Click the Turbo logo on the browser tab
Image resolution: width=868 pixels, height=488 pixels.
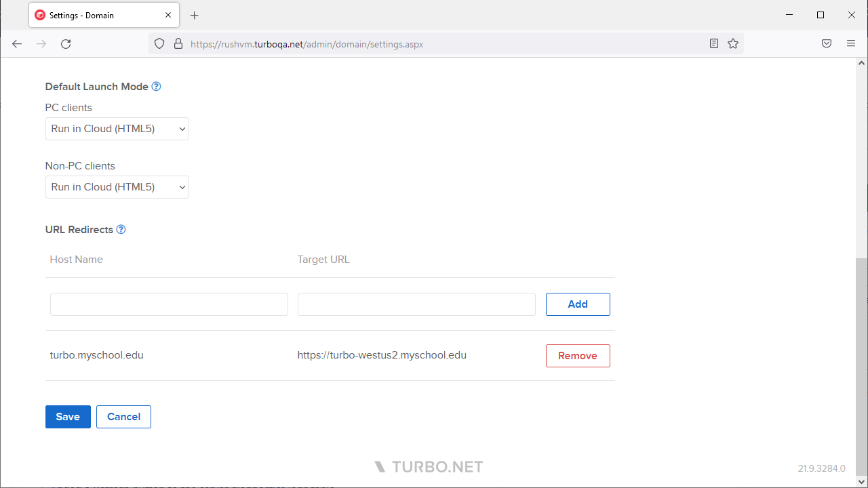point(40,14)
